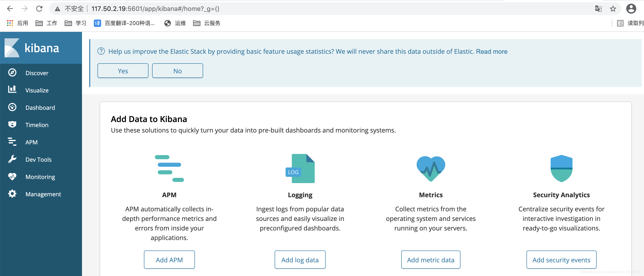644x276 pixels.
Task: Decline usage statistics with No button
Action: (x=177, y=71)
